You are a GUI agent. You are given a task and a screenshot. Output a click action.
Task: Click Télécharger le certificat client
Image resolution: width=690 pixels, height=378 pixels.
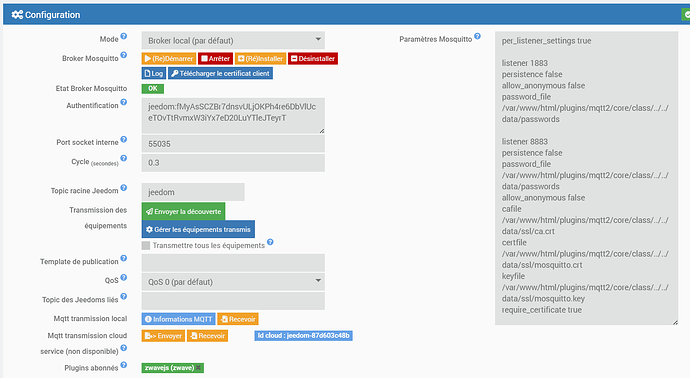220,73
